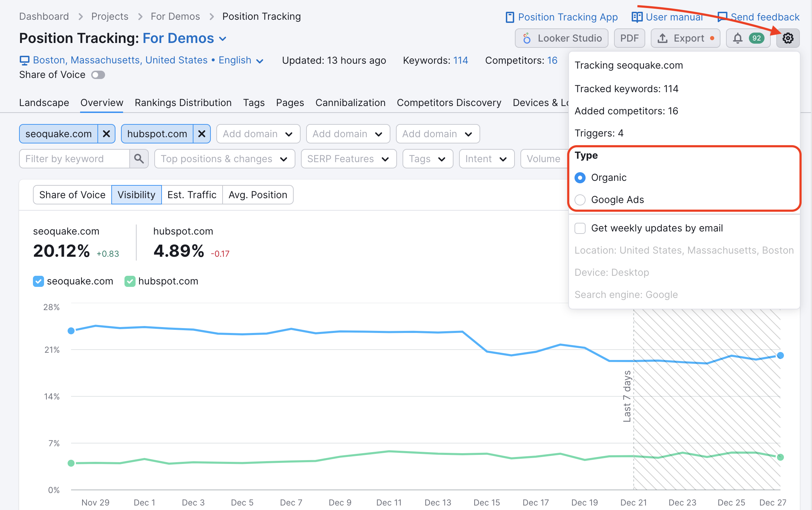Open the Position Tracking App link

click(x=568, y=17)
